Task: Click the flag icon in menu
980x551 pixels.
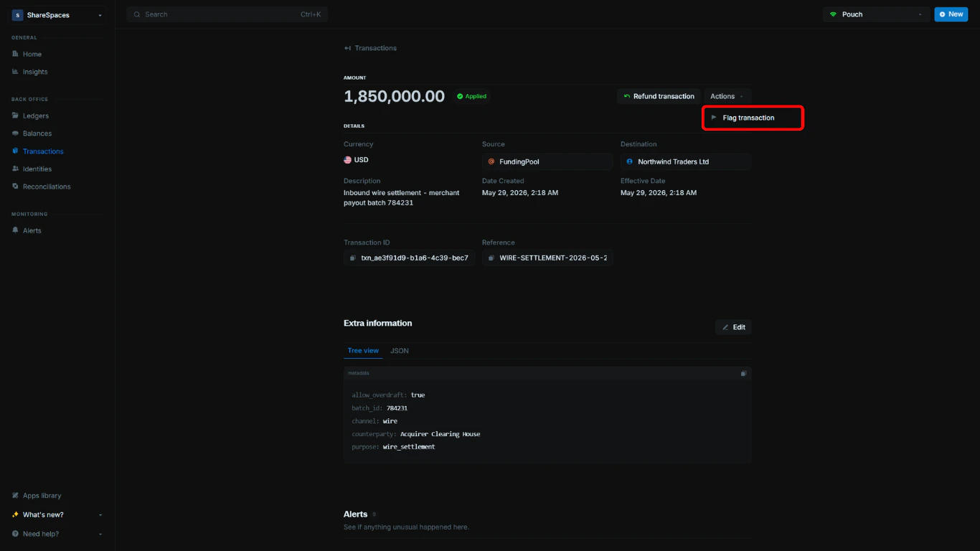Action: 714,117
